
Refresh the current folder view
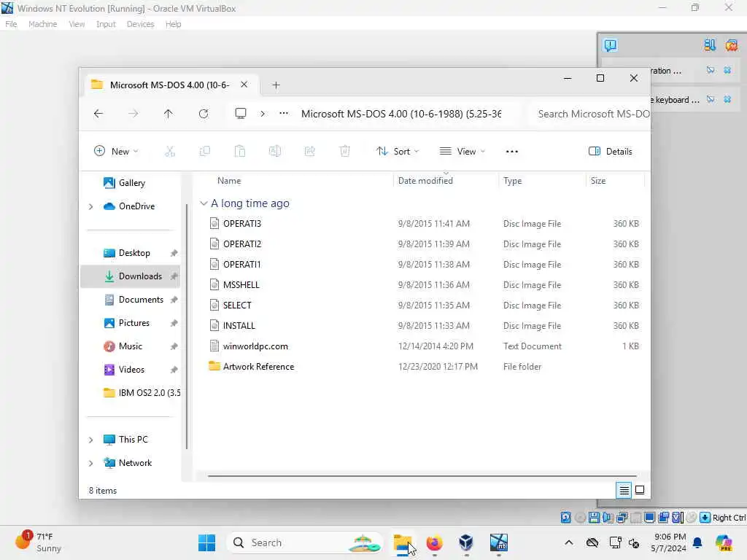[x=204, y=114]
